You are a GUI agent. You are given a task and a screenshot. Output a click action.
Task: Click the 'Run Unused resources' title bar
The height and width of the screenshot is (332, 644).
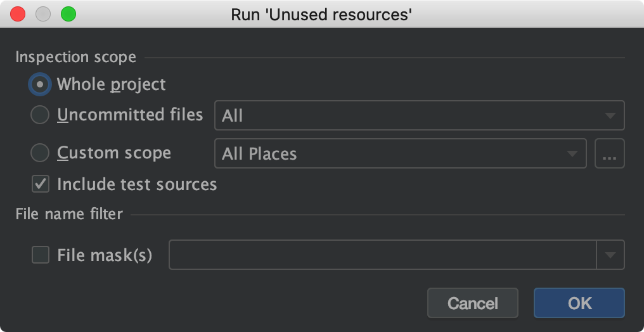pyautogui.click(x=322, y=14)
